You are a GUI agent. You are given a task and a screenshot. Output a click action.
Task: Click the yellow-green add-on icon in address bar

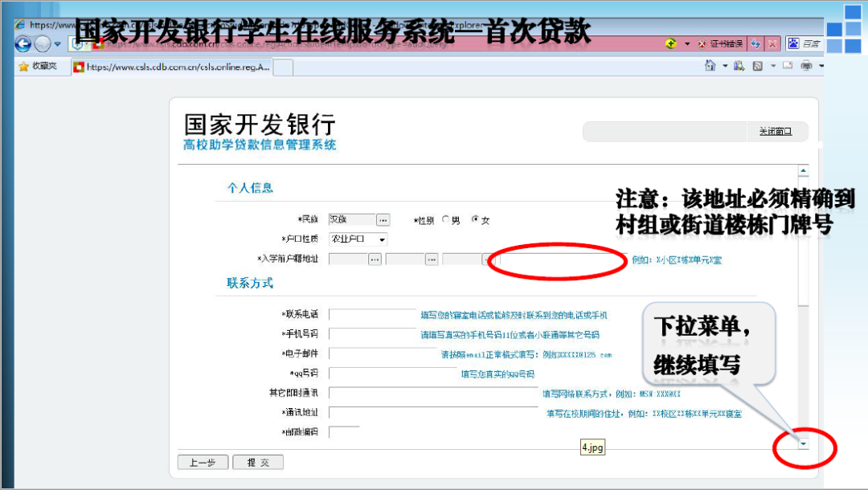(671, 43)
